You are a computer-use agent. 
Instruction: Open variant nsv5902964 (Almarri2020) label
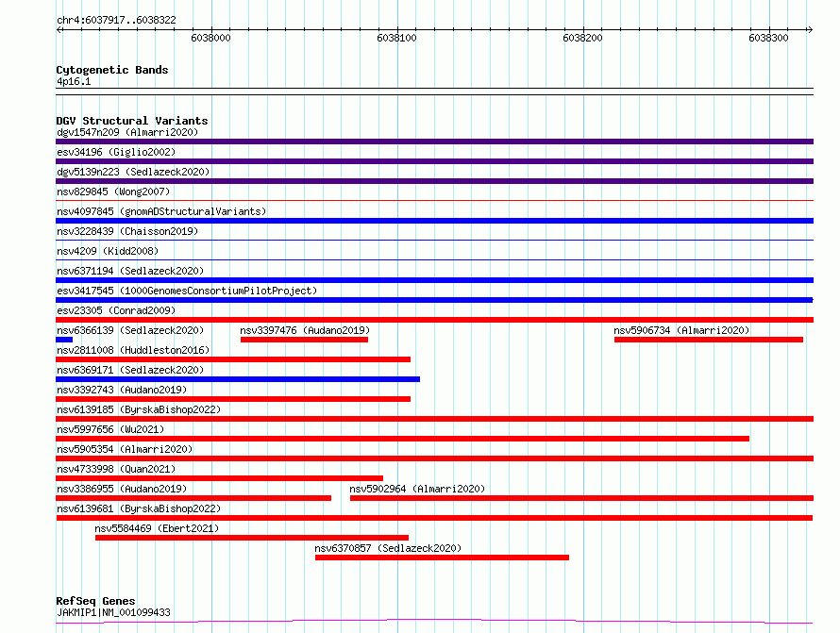(417, 489)
